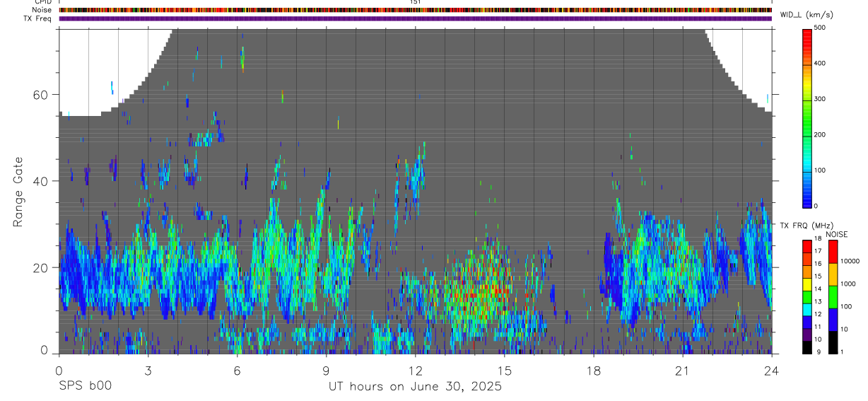868x401 pixels.
Task: Click the '10000' label on NOISE scale
Action: 850,261
